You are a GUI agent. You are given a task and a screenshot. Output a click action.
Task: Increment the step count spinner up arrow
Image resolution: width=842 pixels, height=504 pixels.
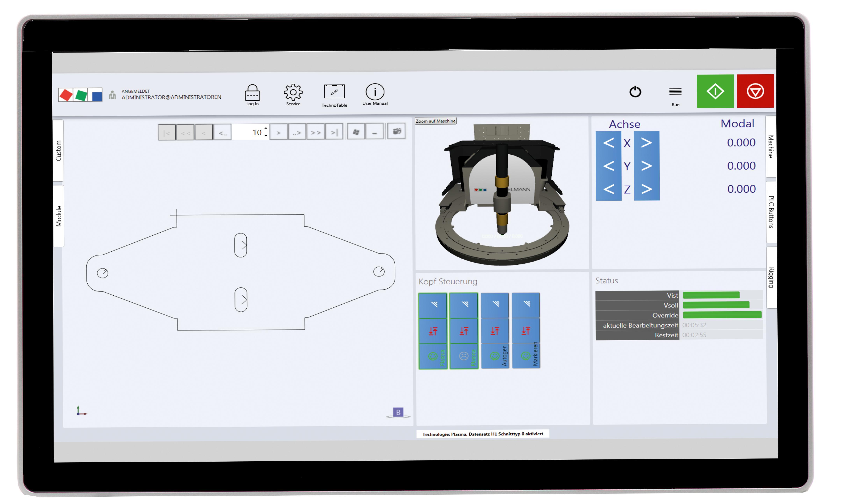266,128
